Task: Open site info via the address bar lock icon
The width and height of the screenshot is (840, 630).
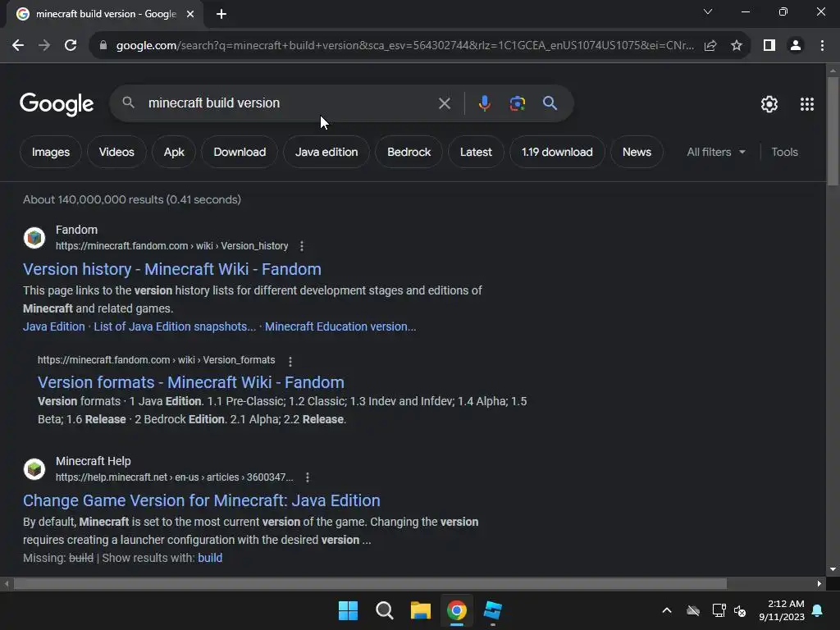Action: click(x=103, y=46)
